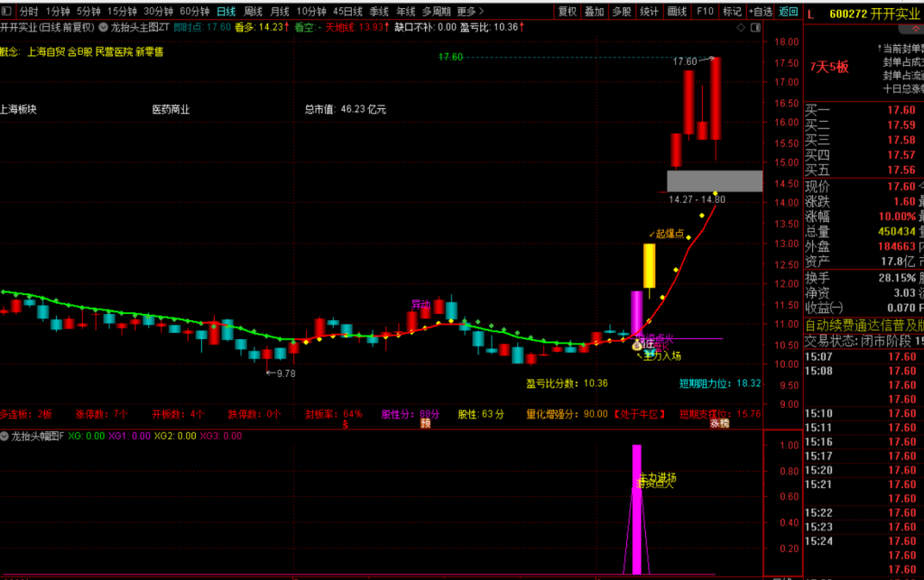924x580 pixels.
Task: Click the 7天5板 tag in quote panel
Action: pyautogui.click(x=829, y=67)
